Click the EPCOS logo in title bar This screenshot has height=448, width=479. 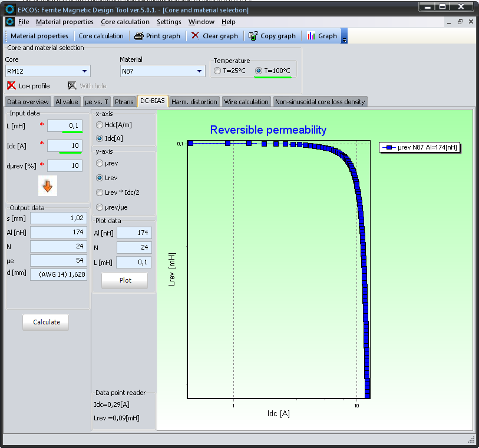10,9
